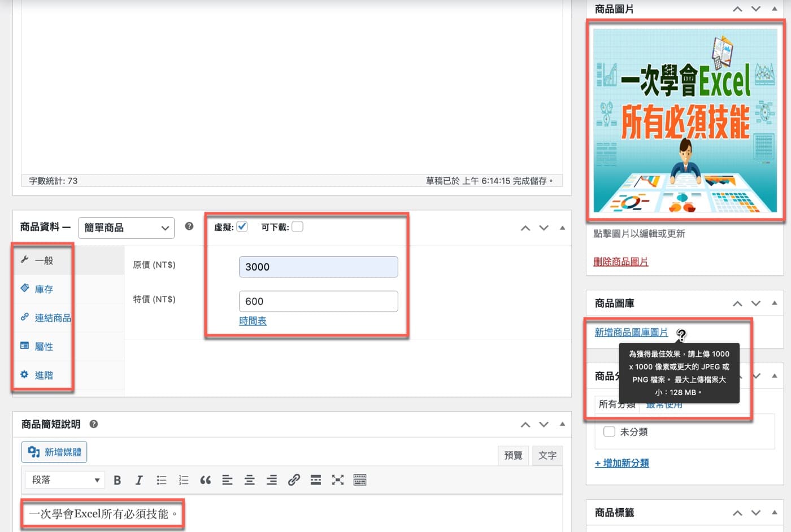Open the 簡單商品 product type dropdown
Screen dimensions: 791x532
[x=126, y=228]
